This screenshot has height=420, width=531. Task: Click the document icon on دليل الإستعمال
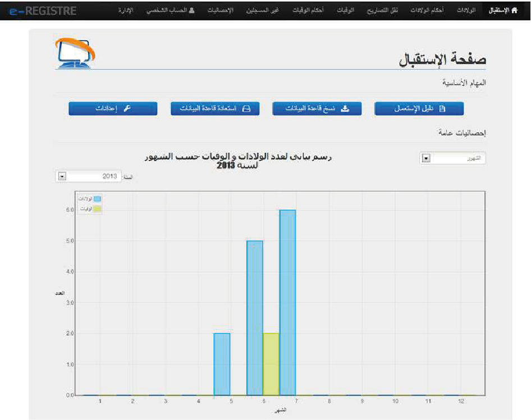(x=442, y=108)
